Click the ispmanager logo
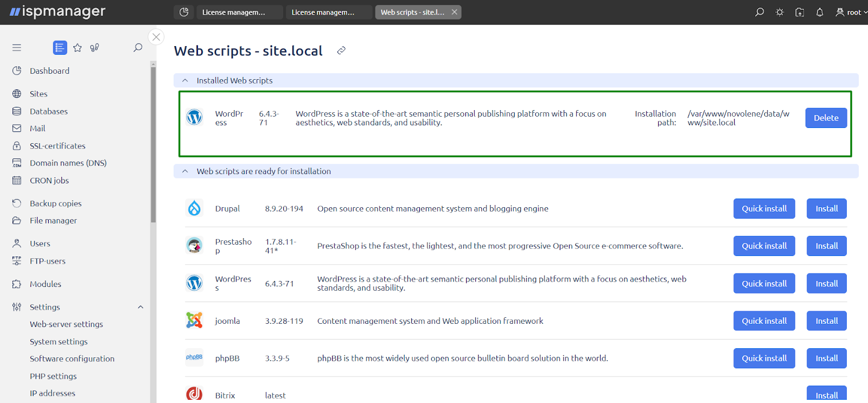 coord(58,12)
